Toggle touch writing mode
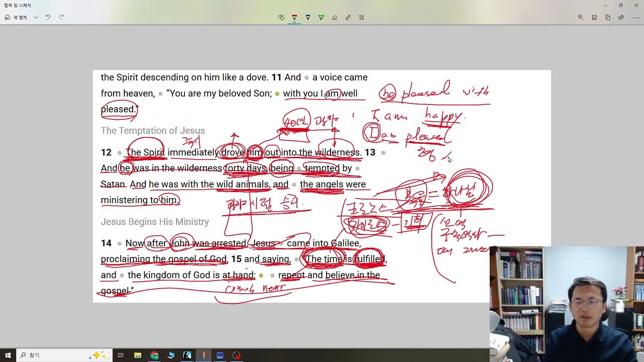This screenshot has width=644, height=362. (x=281, y=17)
